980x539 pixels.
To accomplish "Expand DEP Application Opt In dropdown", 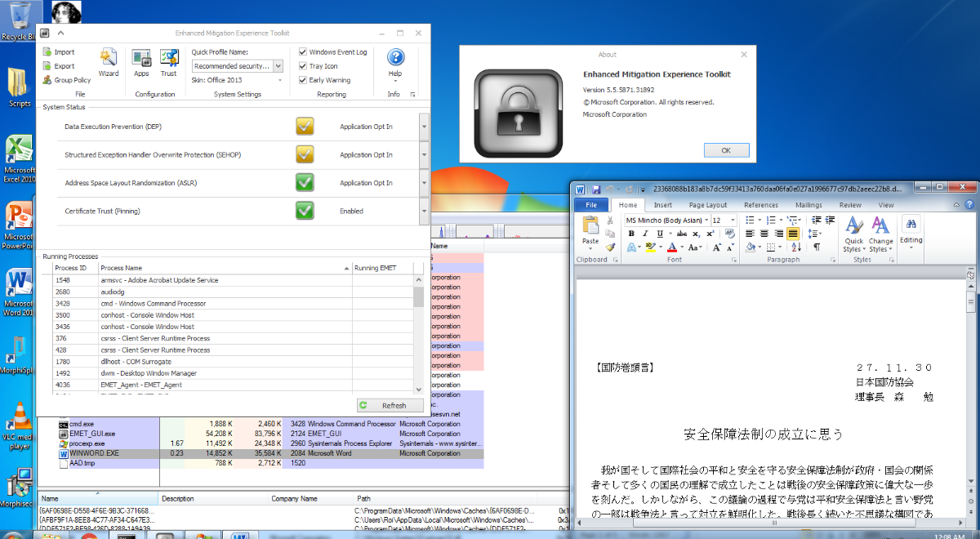I will (x=423, y=127).
